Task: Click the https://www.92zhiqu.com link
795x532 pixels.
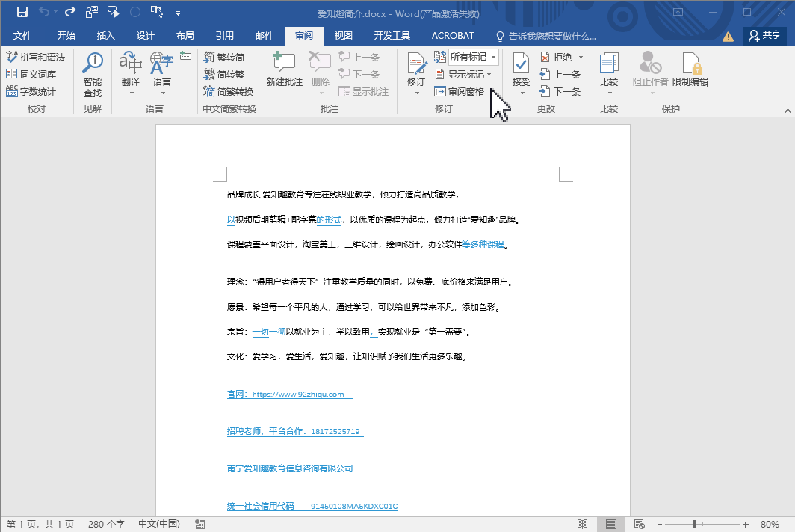Action: coord(298,394)
